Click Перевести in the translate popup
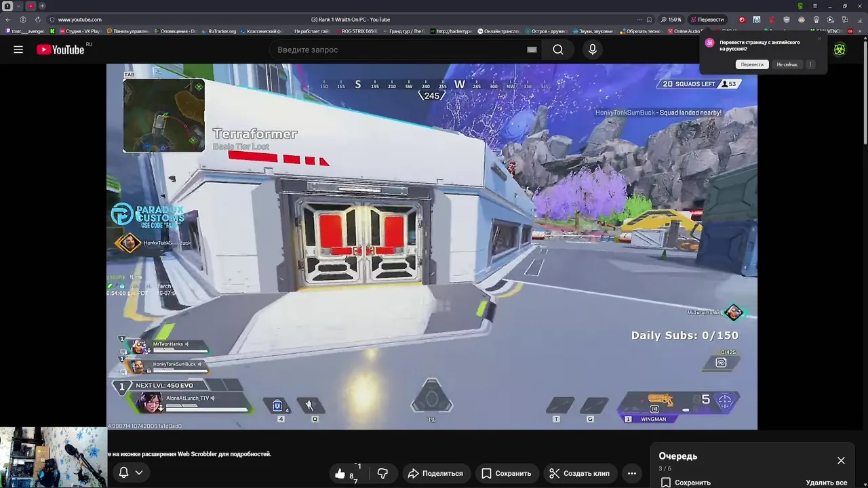This screenshot has width=868, height=488. [752, 64]
